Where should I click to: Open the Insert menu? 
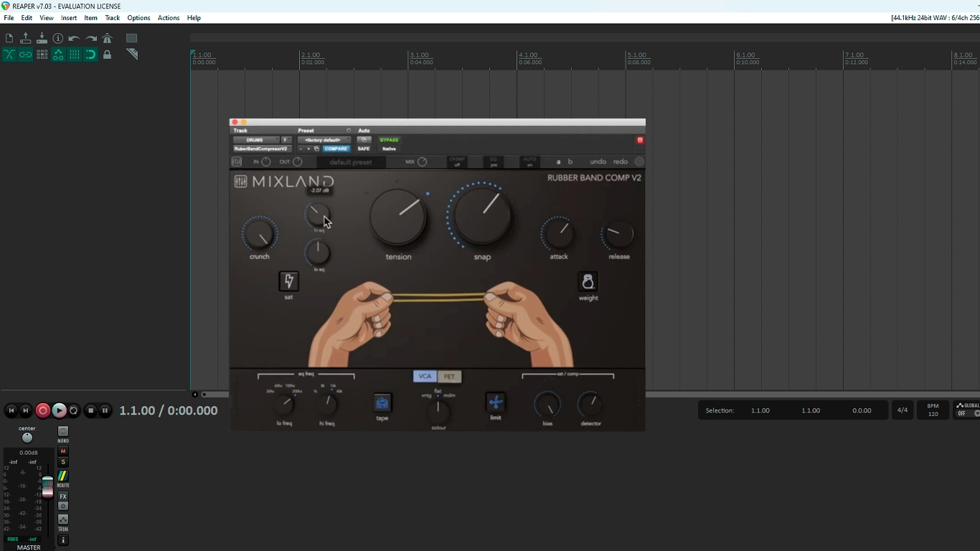(69, 18)
